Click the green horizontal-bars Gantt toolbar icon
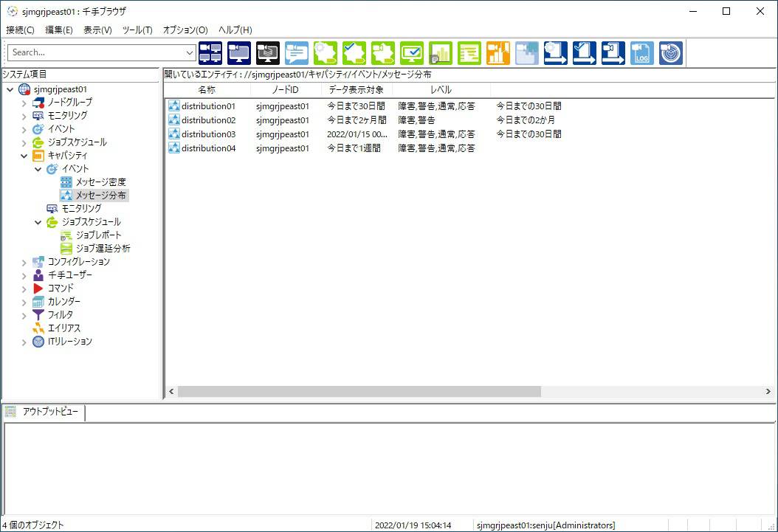 (x=469, y=53)
